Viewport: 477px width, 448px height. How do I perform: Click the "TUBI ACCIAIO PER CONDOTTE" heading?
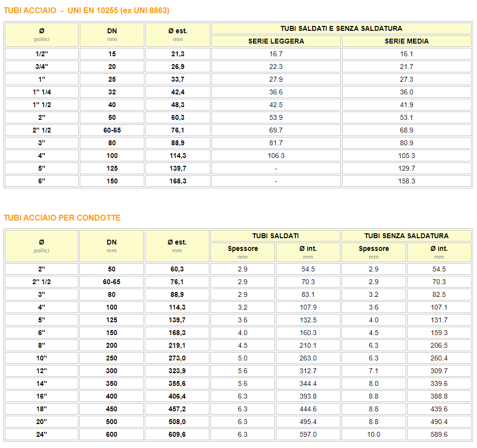coord(62,218)
